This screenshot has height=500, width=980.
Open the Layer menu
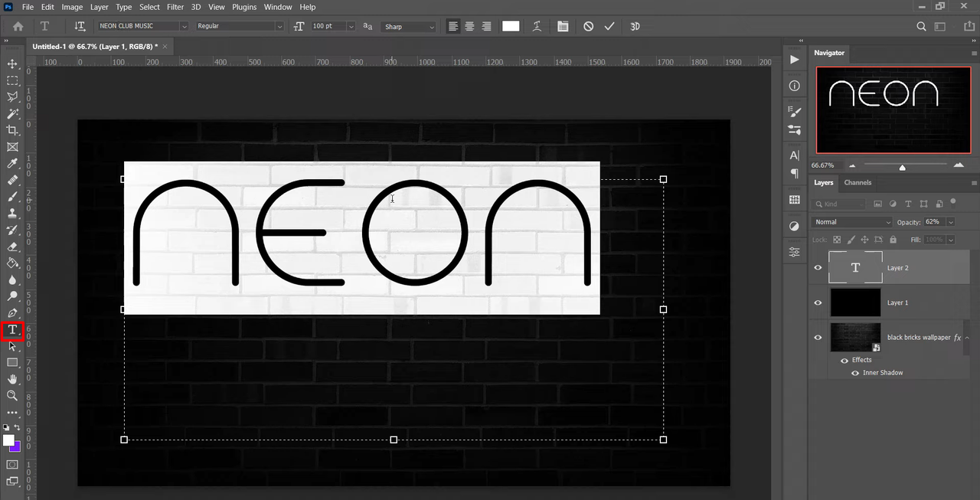pyautogui.click(x=99, y=7)
